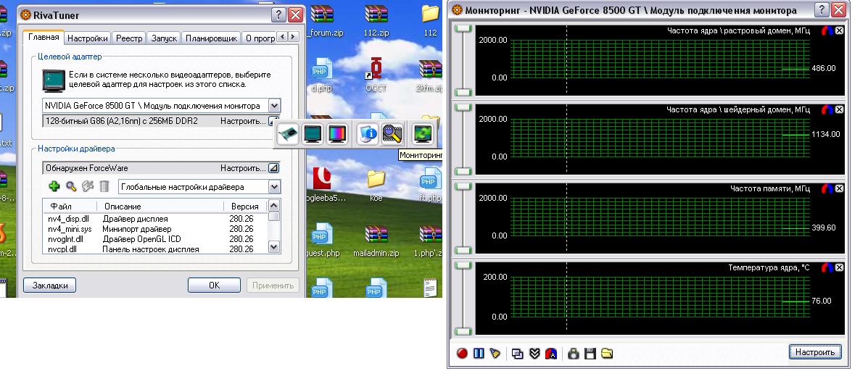868x371 pixels.
Task: Switch to the Планировщик tab
Action: [x=211, y=38]
